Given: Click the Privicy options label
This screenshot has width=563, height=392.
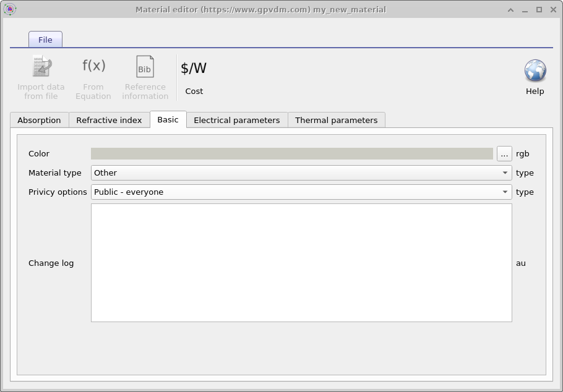Looking at the screenshot, I should [x=58, y=192].
